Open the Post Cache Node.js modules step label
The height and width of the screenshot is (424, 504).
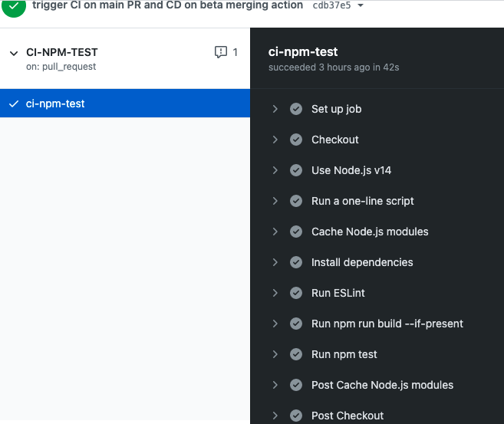[x=382, y=385]
